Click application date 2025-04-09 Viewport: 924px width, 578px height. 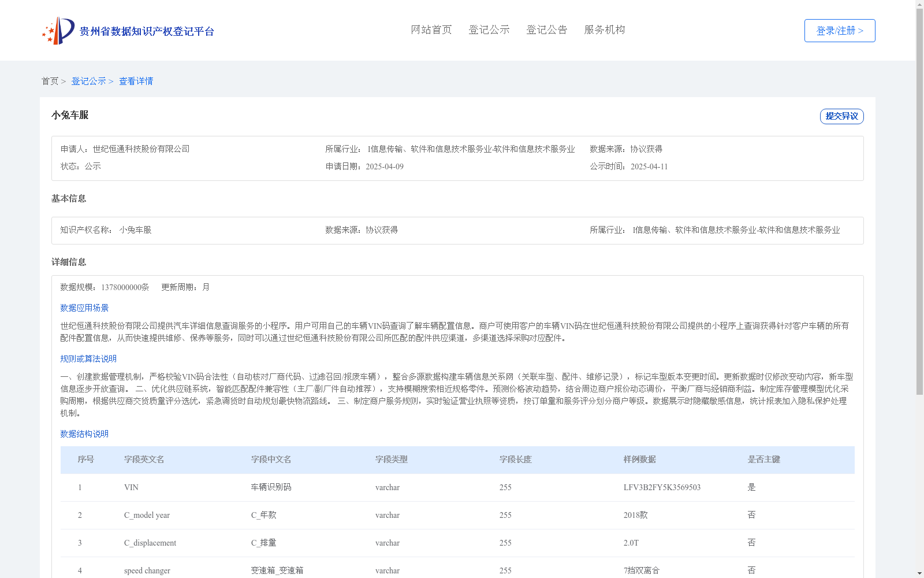coord(385,167)
